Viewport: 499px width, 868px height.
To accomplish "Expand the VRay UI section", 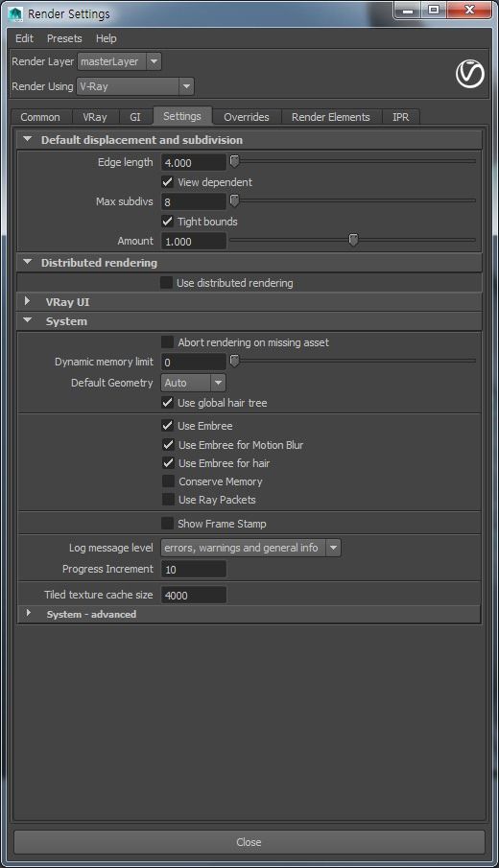I will (x=28, y=301).
